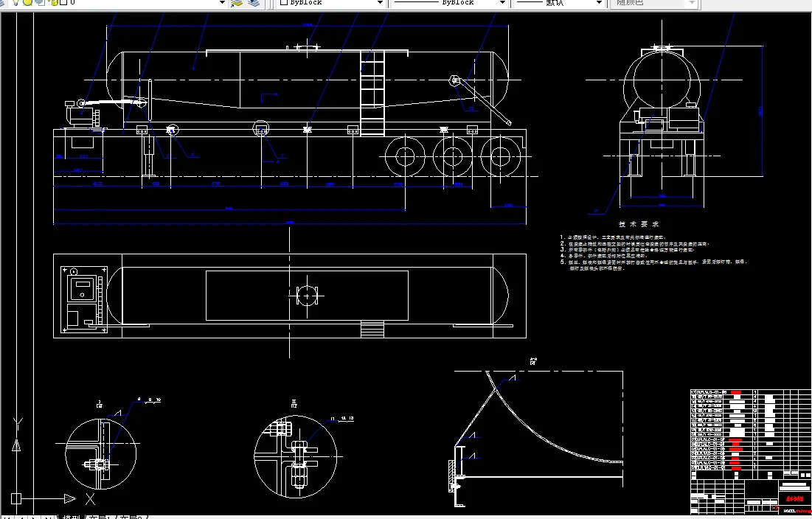Select the manhole circle in plan view

tap(307, 296)
